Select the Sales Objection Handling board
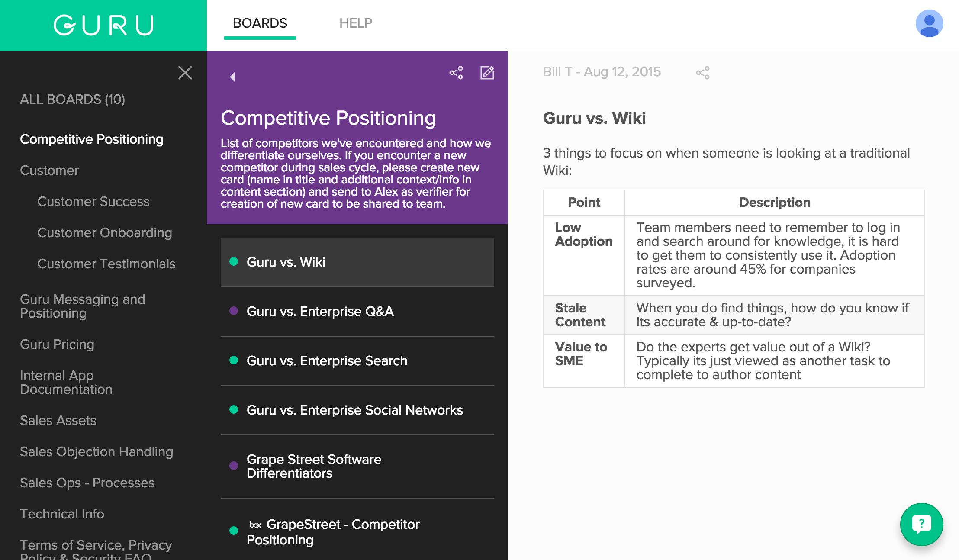This screenshot has width=959, height=560. tap(97, 452)
